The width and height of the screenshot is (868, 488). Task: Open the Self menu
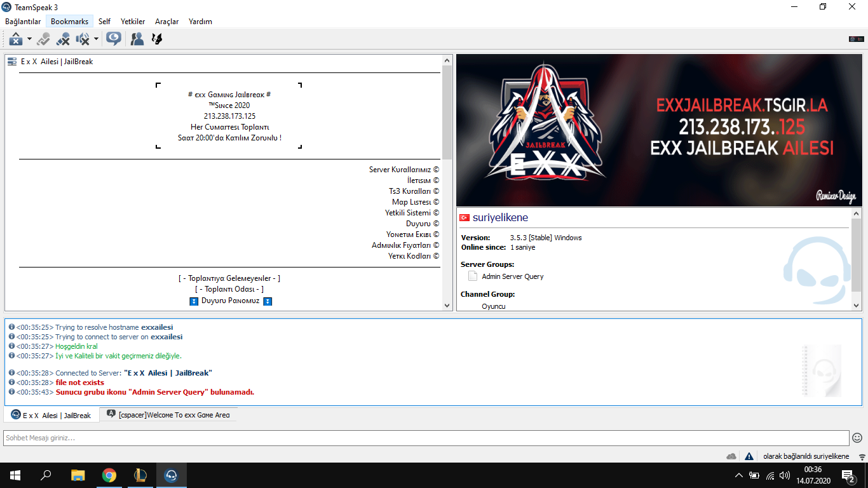[104, 22]
